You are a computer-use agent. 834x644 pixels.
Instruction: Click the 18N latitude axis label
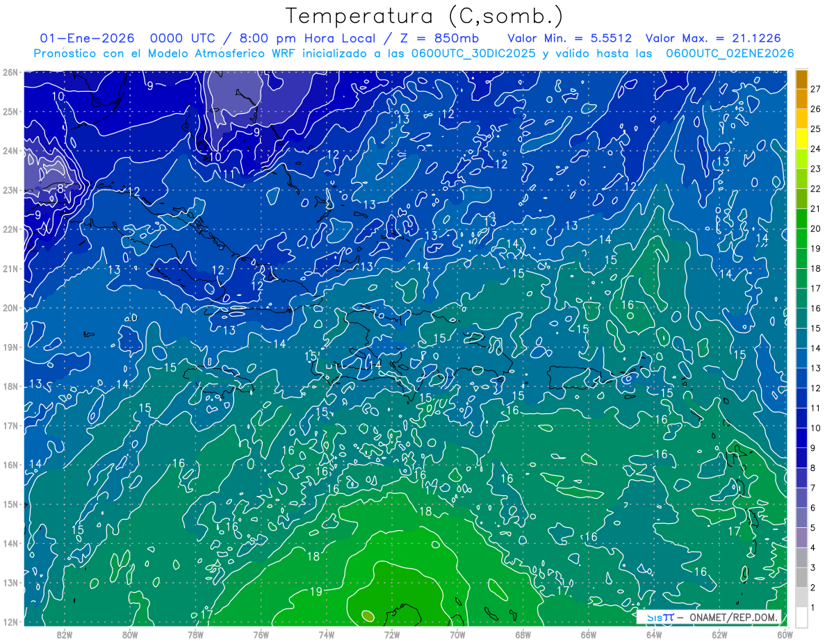(10, 386)
